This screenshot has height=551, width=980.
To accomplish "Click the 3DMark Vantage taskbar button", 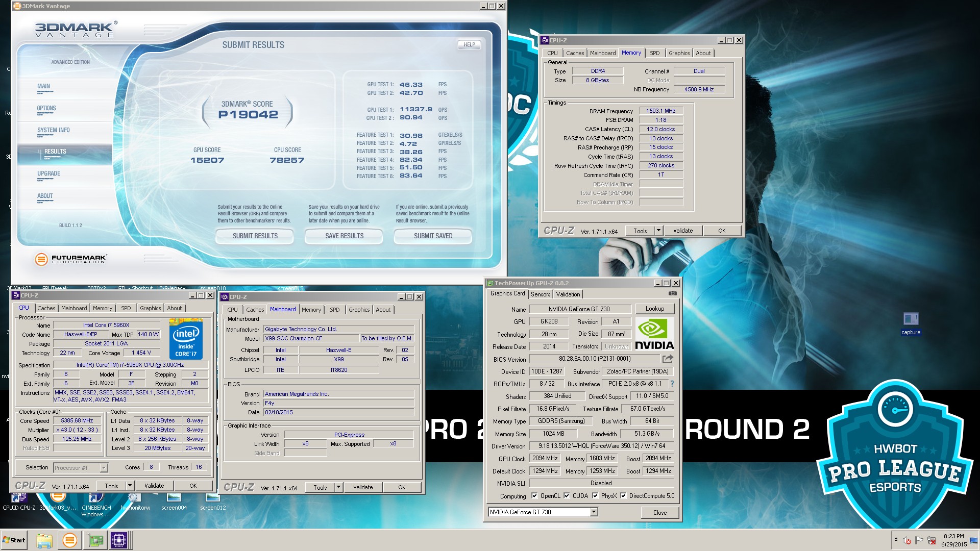I will pos(70,540).
